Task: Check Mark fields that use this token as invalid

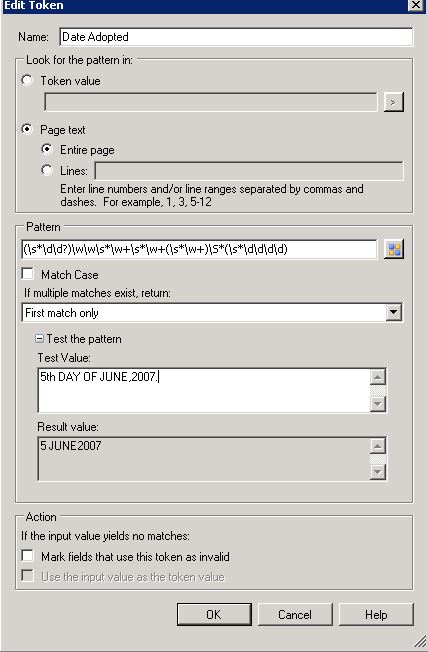Action: (x=28, y=556)
